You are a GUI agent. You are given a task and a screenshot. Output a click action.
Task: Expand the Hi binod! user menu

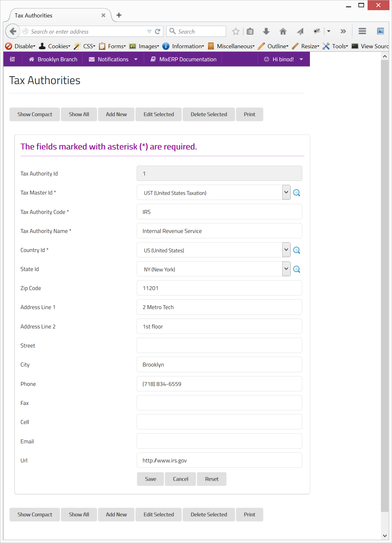(x=284, y=59)
